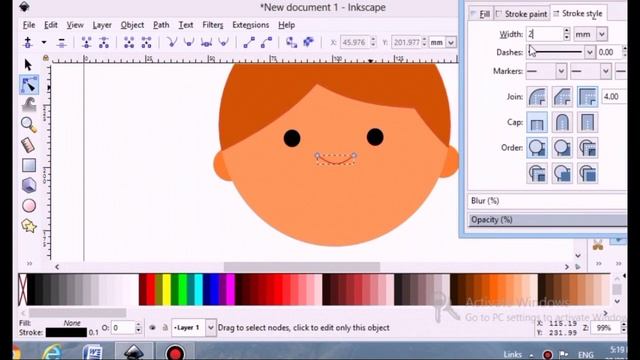Image resolution: width=640 pixels, height=360 pixels.
Task: Make selected nodes smooth
Action: coord(189,42)
